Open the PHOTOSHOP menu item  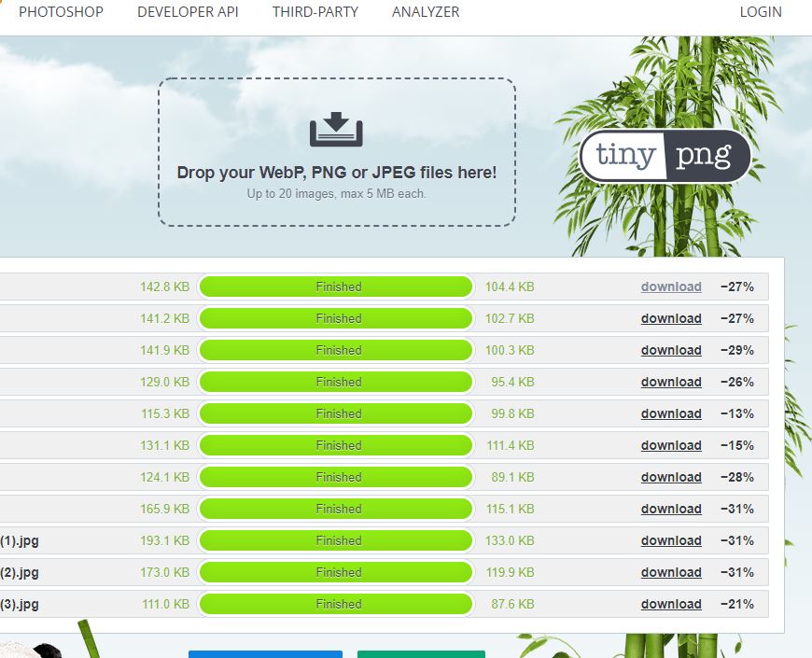click(61, 12)
